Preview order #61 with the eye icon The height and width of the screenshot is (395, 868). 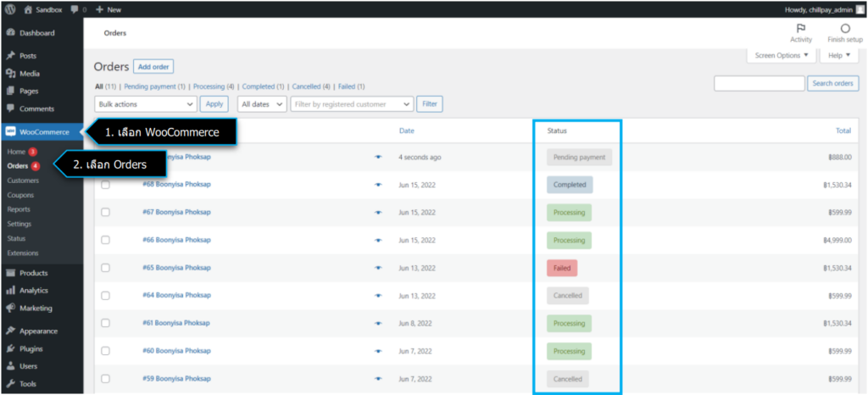[x=378, y=323]
